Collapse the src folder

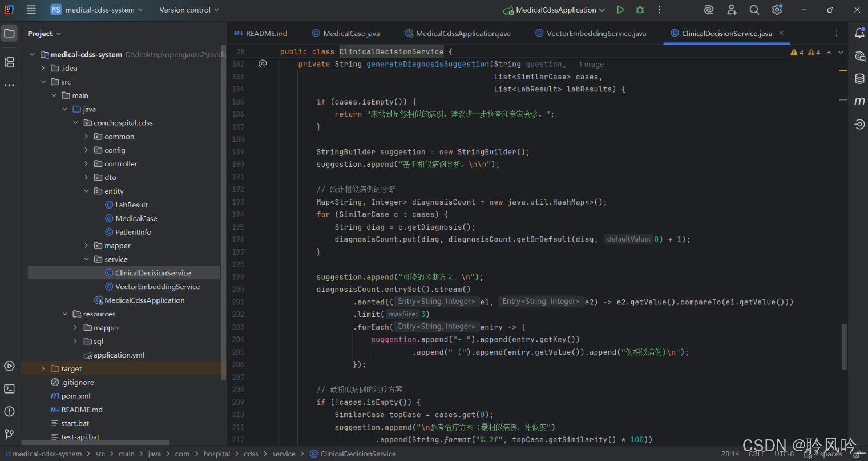click(x=43, y=82)
